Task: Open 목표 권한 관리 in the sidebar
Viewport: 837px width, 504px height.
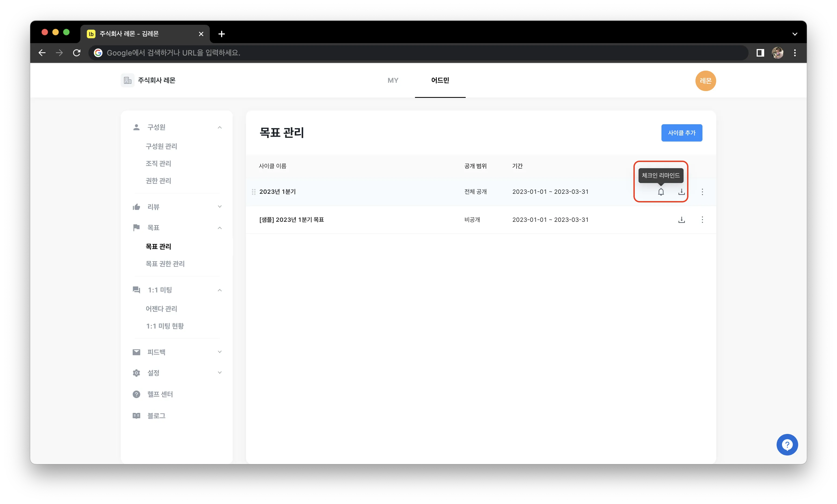Action: point(165,264)
